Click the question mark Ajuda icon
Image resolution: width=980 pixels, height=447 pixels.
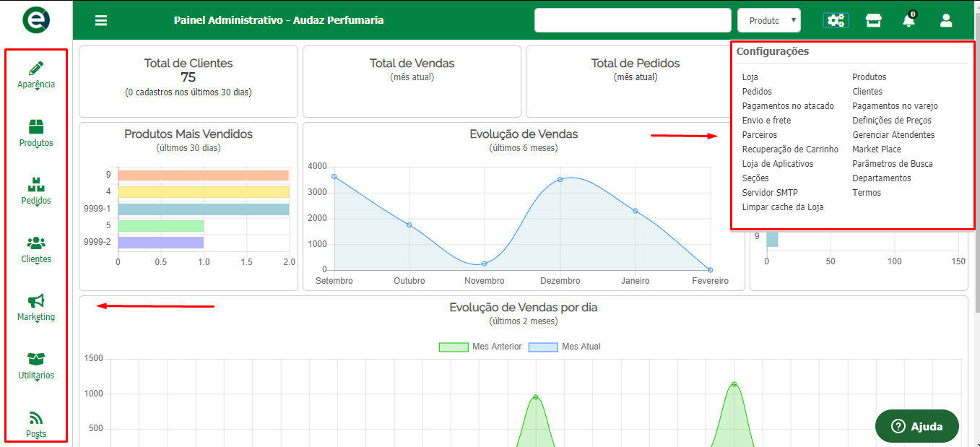click(x=898, y=426)
